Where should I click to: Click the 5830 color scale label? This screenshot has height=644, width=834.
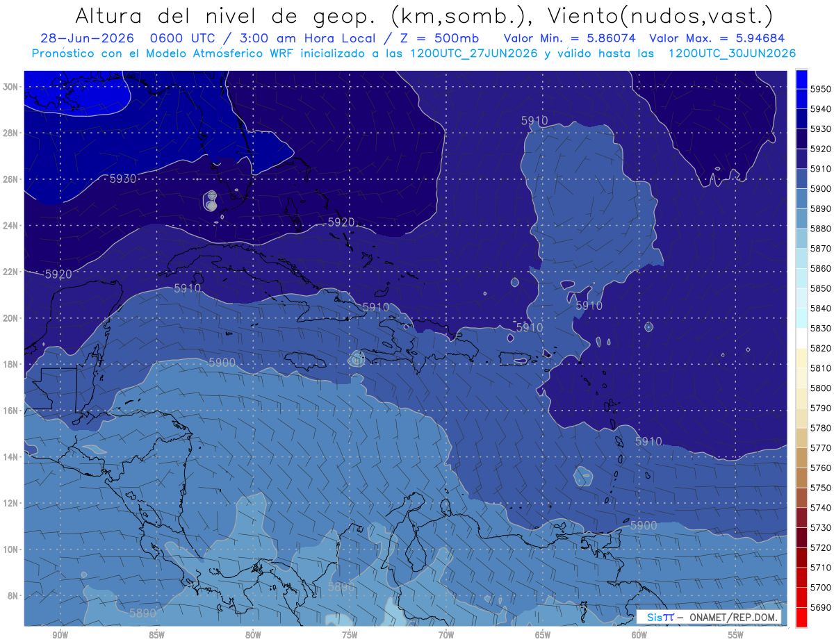click(x=821, y=328)
